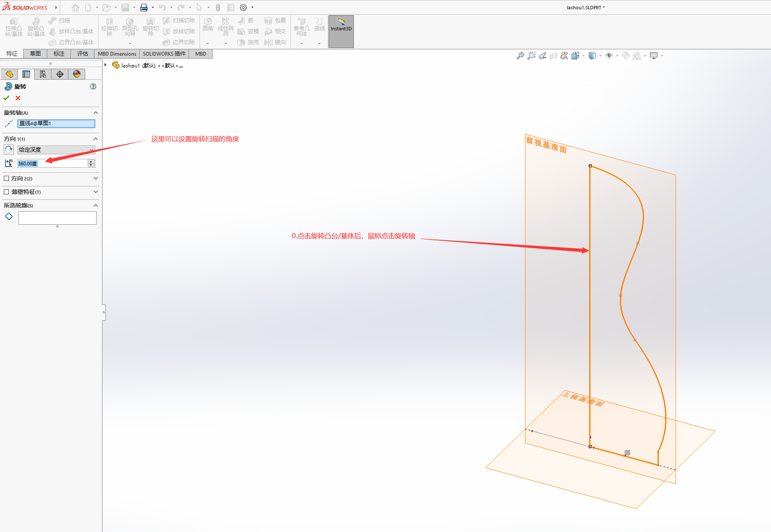This screenshot has height=532, width=771.
Task: Open the View Orientation dropdown arrow
Action: (x=583, y=56)
